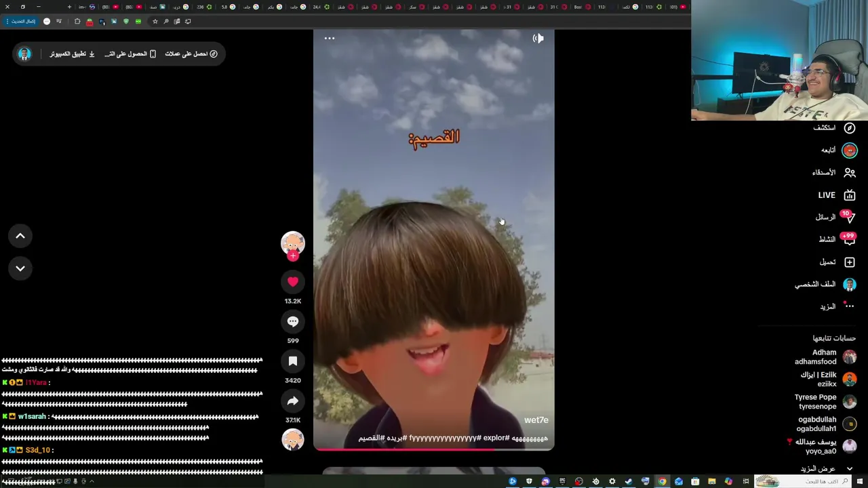The image size is (868, 488).
Task: Open the spinning sound disc avatar
Action: [x=293, y=440]
